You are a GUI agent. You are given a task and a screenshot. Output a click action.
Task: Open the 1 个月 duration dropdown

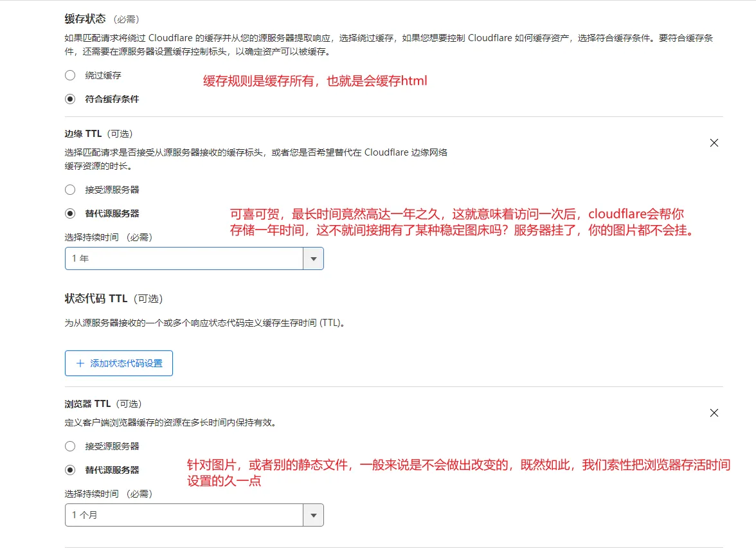pyautogui.click(x=194, y=516)
